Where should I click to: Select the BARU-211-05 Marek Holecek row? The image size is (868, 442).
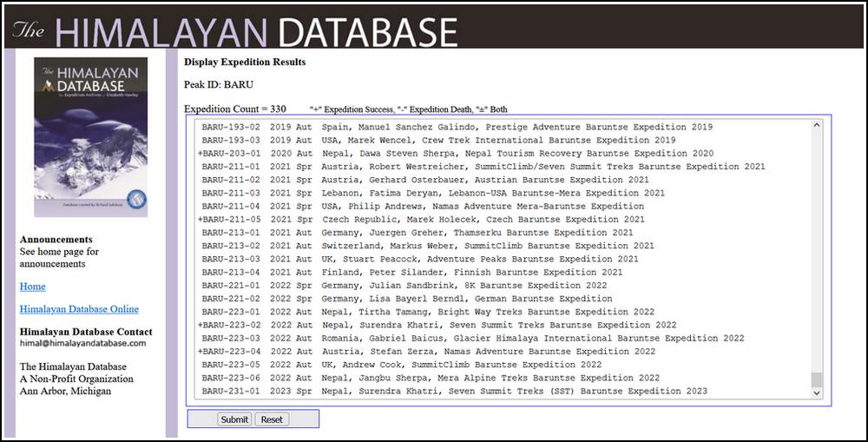(503, 220)
